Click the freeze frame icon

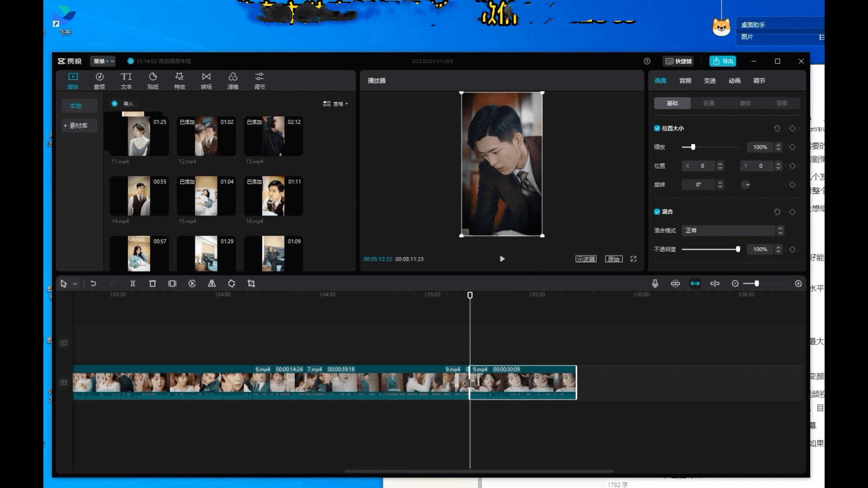(x=172, y=284)
